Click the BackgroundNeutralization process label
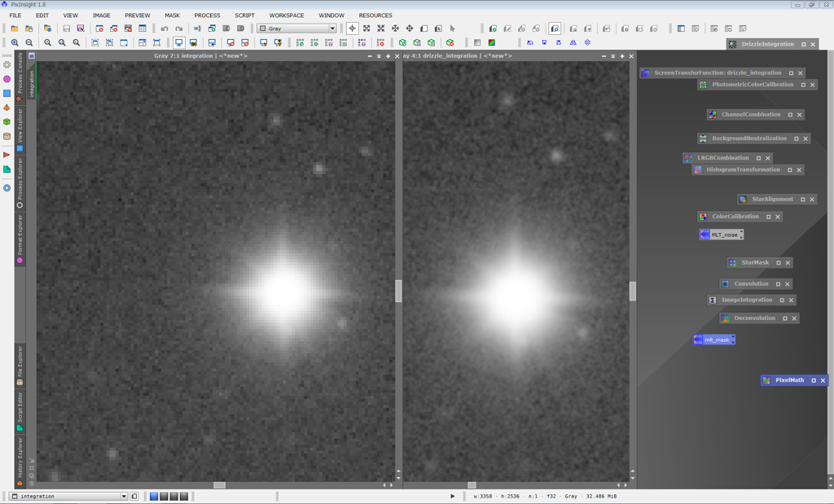The width and height of the screenshot is (834, 504). 749,138
